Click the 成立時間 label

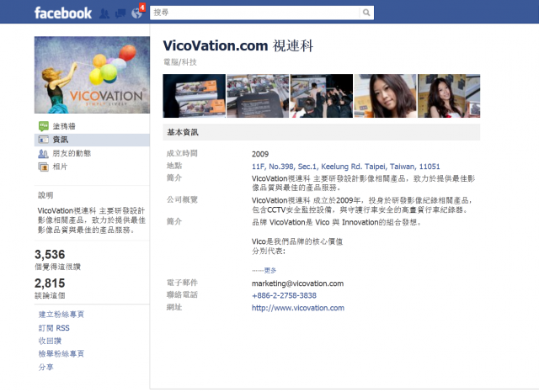point(182,153)
